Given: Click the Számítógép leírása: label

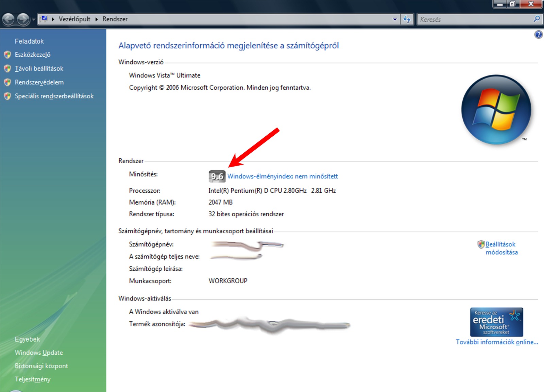Looking at the screenshot, I should pos(156,269).
